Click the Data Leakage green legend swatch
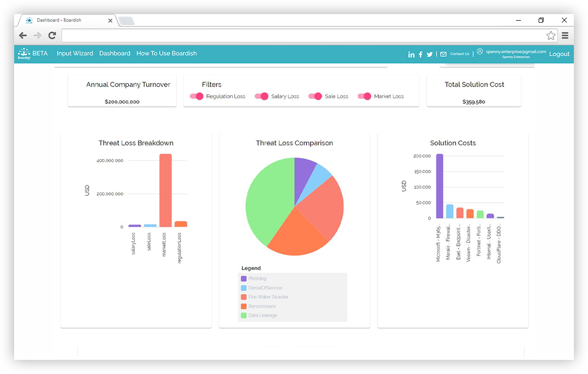 click(x=244, y=315)
